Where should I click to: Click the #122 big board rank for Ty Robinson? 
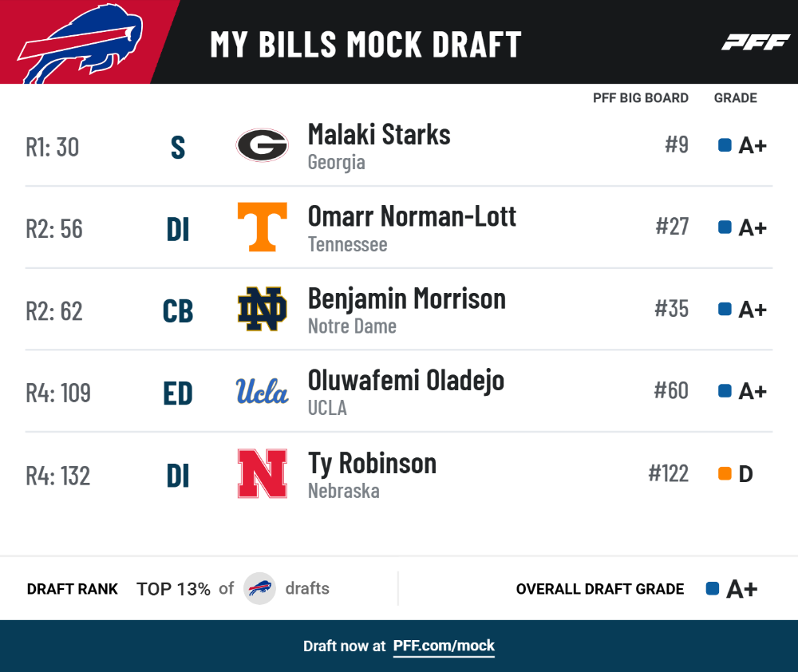(x=668, y=473)
